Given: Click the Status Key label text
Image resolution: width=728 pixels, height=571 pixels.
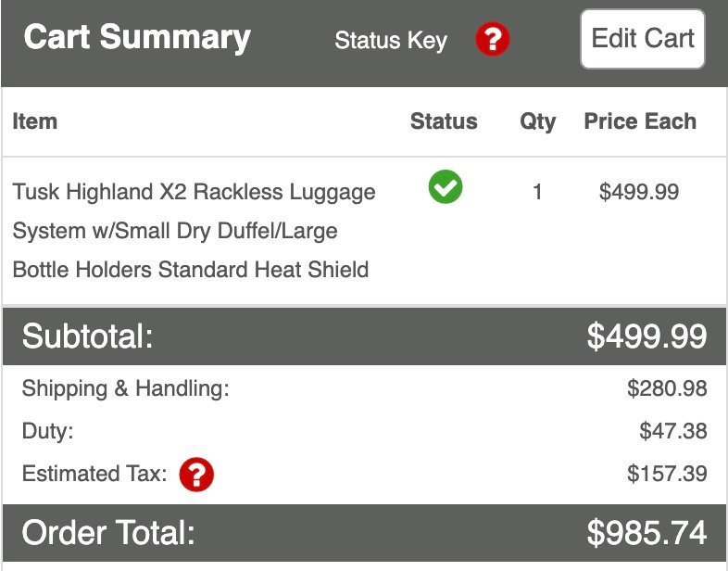Looking at the screenshot, I should point(390,41).
